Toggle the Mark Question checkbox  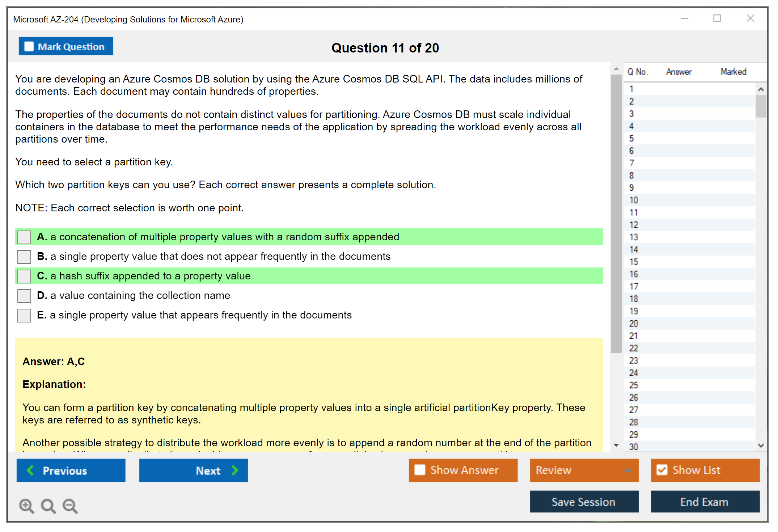[29, 46]
